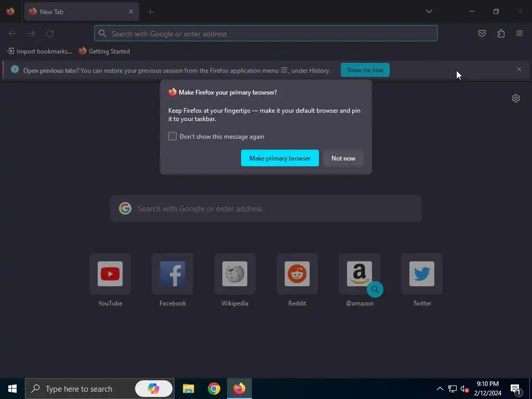
Task: Open Google Chrome from taskbar
Action: coord(214,389)
